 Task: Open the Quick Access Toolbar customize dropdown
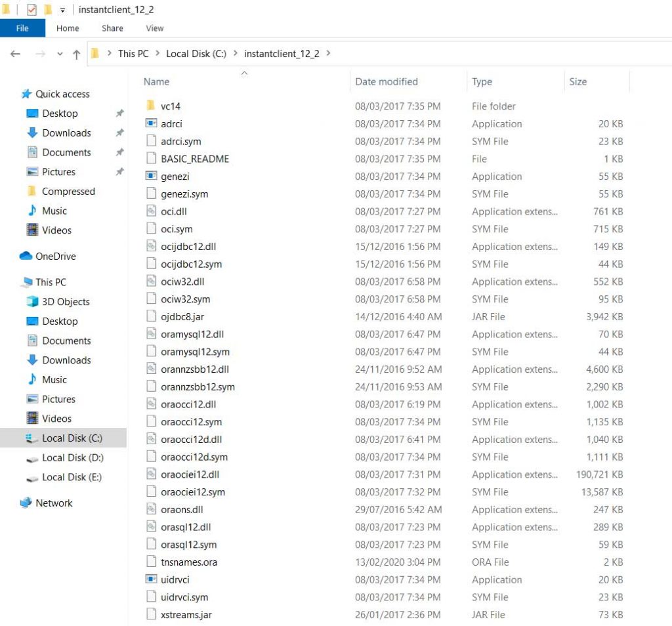click(x=62, y=10)
